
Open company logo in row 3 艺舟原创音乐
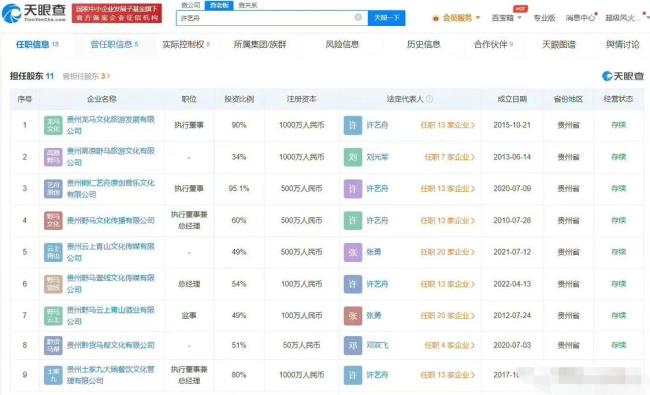click(x=53, y=189)
